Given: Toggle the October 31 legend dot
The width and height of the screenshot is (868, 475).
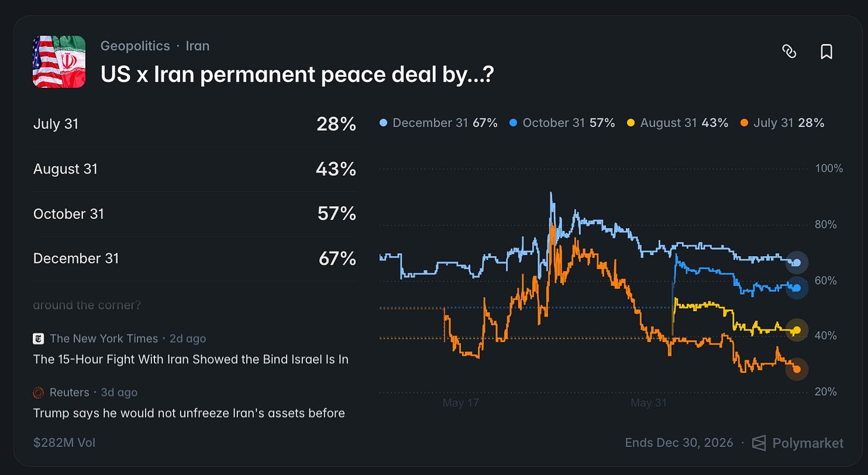Looking at the screenshot, I should tap(513, 123).
